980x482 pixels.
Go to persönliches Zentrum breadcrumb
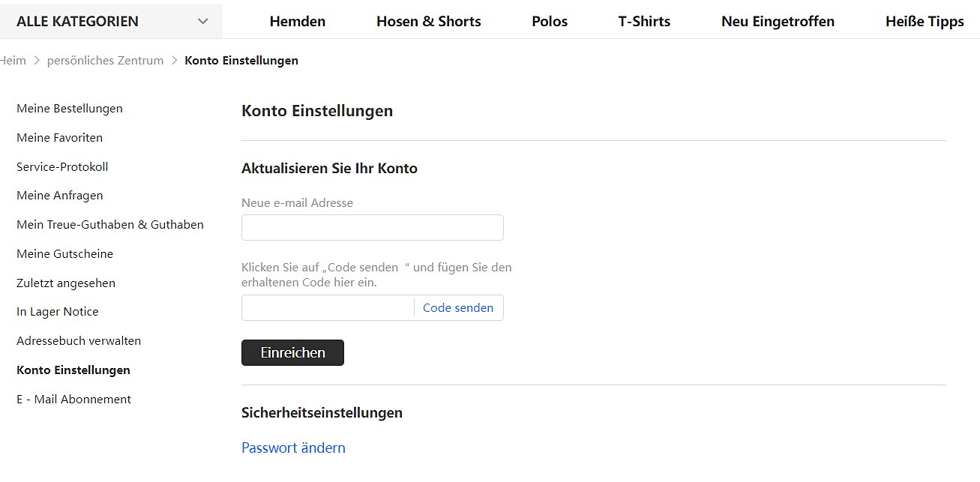click(105, 61)
